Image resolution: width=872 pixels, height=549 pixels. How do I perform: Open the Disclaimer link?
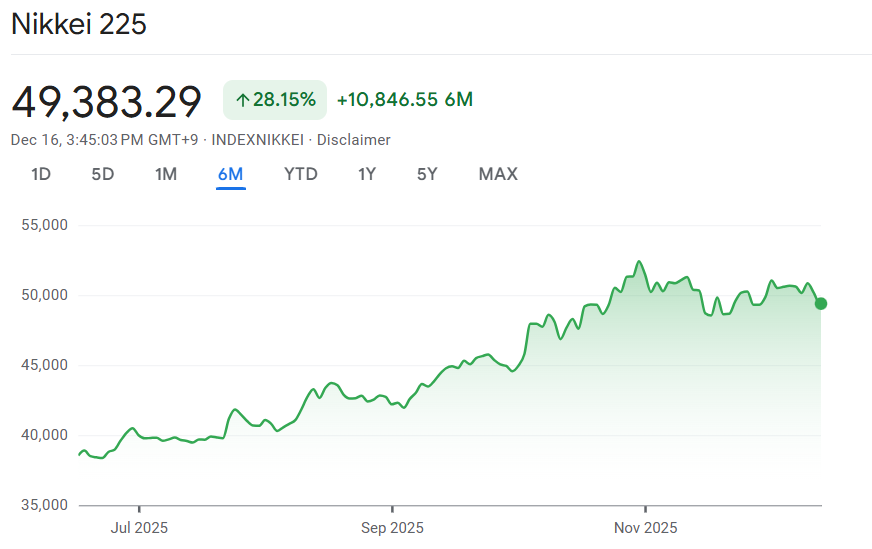pos(354,140)
